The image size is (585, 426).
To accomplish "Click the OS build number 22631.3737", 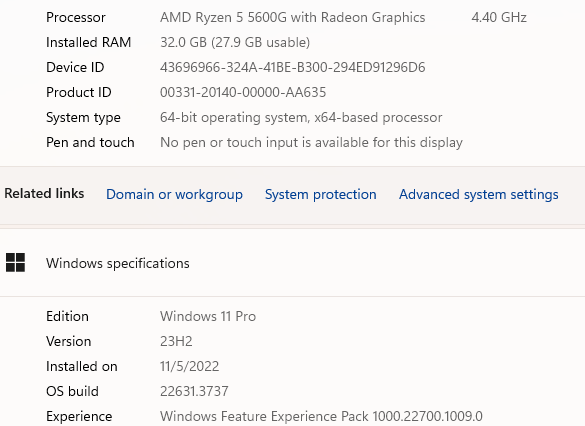I will (x=194, y=391).
